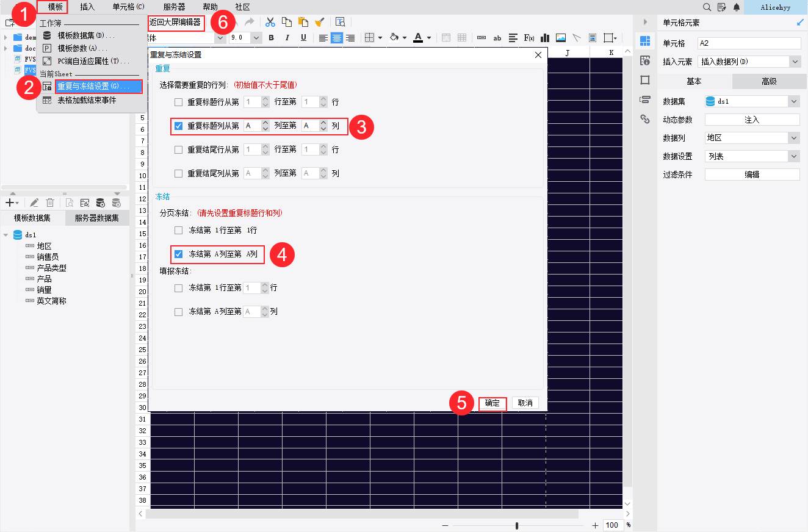Expand the 数据设置 列表 dropdown
808x532 pixels.
click(x=793, y=156)
